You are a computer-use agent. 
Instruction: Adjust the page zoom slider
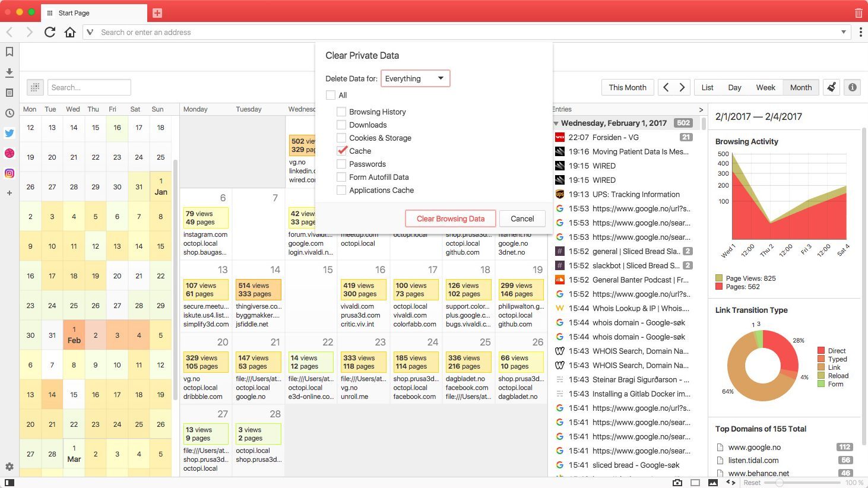click(778, 483)
